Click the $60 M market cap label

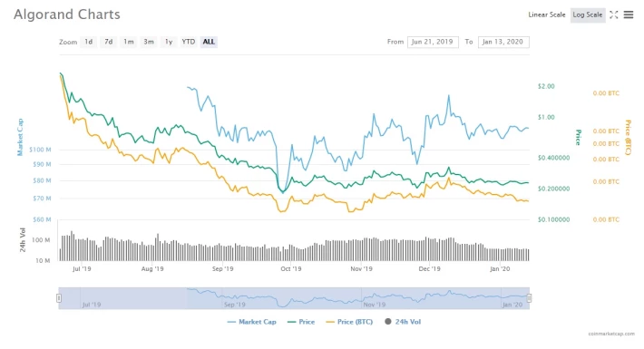point(42,219)
